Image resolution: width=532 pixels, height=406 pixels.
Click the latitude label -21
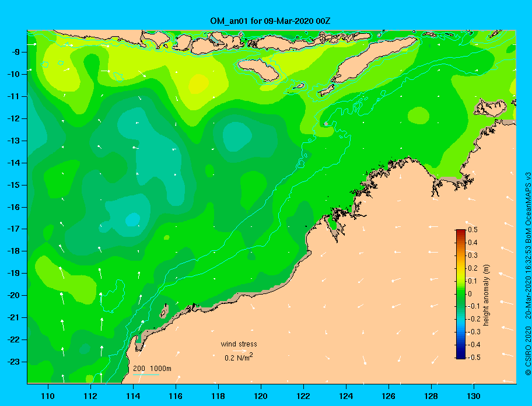click(13, 317)
